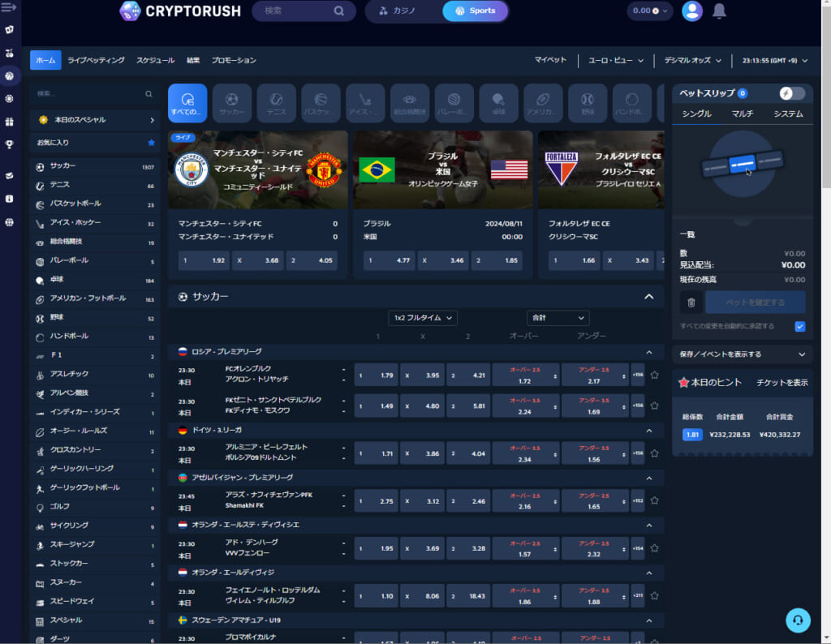Select the システム bet slip tab
This screenshot has height=644, width=831.
pos(788,114)
